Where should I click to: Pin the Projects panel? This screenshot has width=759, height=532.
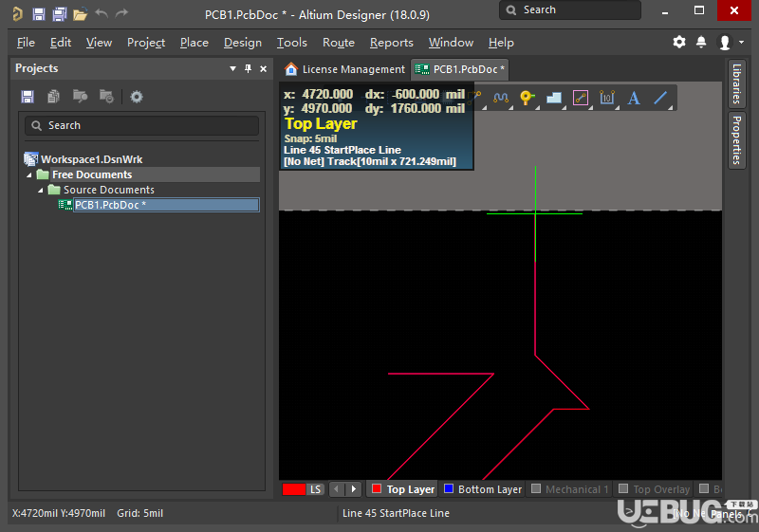tap(249, 68)
